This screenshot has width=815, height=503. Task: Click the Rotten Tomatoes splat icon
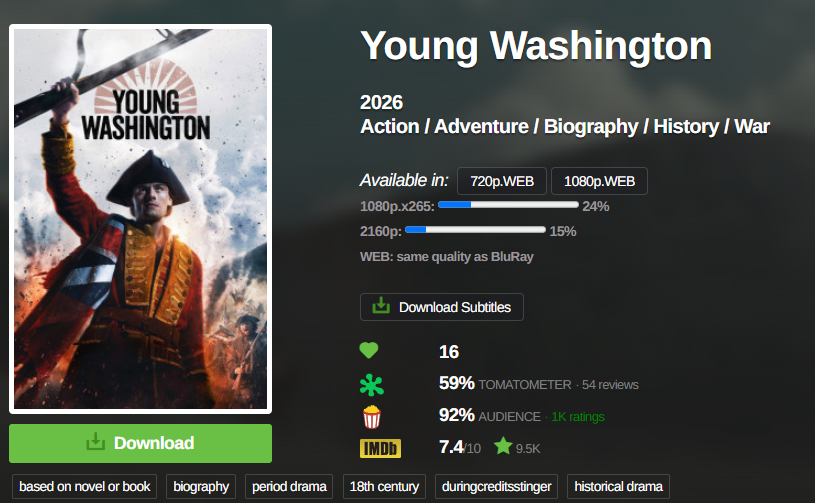[x=372, y=385]
